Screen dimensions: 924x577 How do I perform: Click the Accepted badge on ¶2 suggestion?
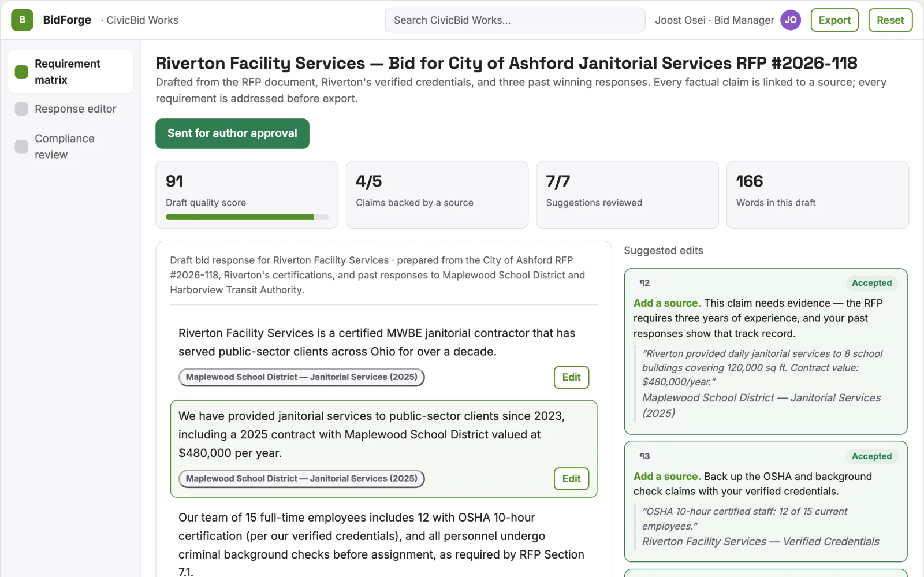(871, 283)
